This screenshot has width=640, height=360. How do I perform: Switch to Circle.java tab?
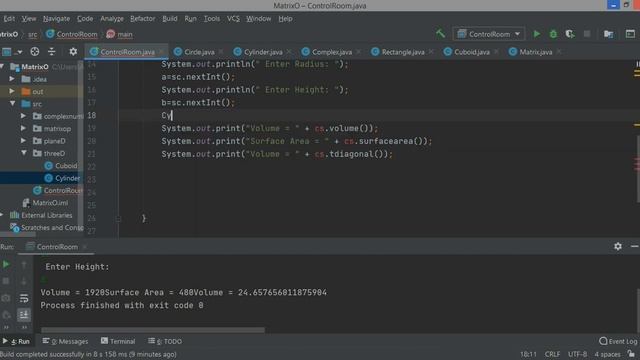199,52
